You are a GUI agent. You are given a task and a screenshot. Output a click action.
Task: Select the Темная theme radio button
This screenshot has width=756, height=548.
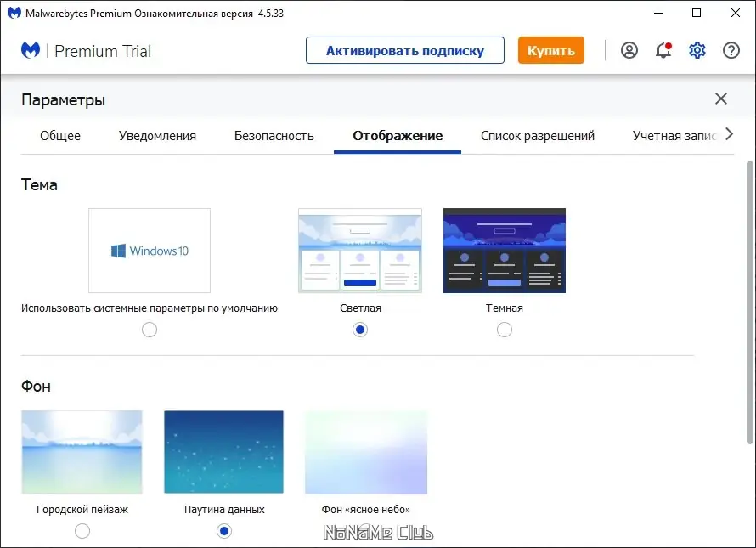[505, 330]
